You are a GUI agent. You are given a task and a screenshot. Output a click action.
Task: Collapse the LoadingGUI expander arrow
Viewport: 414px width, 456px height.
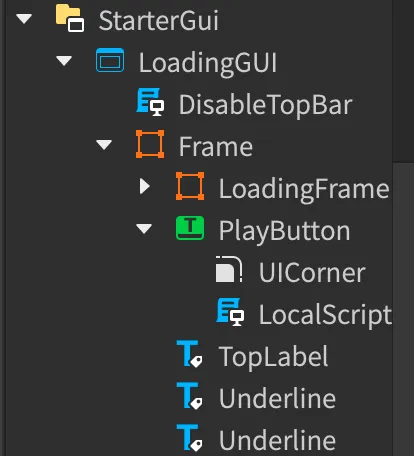point(64,61)
